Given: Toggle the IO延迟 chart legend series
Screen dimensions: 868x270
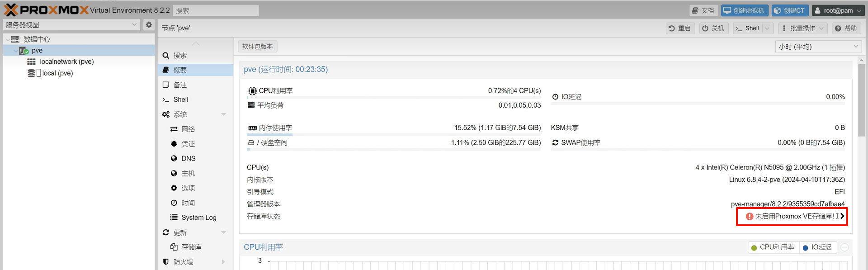Looking at the screenshot, I should tap(817, 247).
